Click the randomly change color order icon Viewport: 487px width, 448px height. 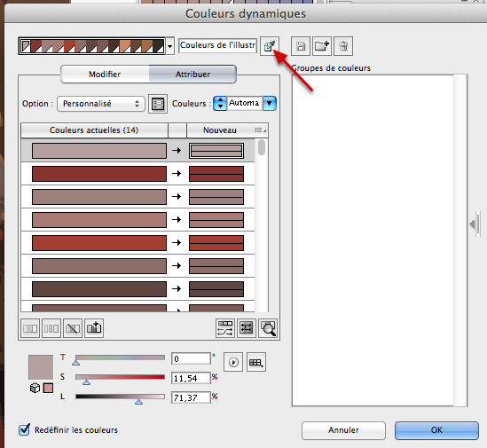coord(225,328)
